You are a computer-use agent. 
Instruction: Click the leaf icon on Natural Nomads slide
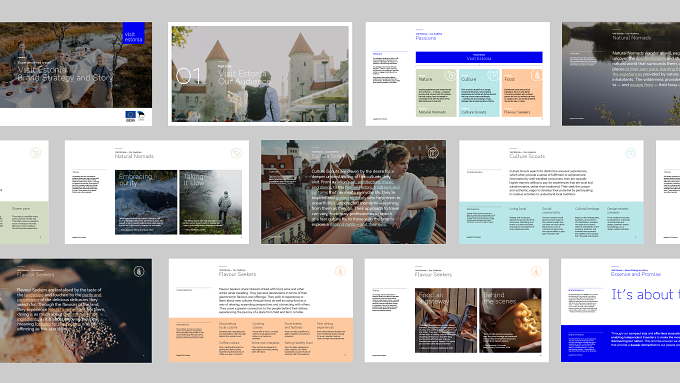tap(236, 153)
